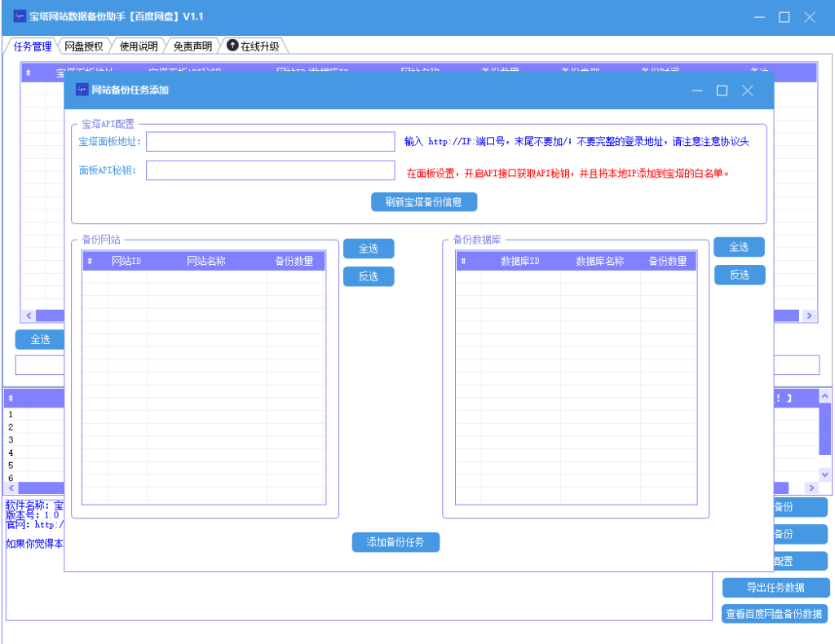The width and height of the screenshot is (835, 644).
Task: Switch to the 任务管理 tab
Action: (32, 46)
